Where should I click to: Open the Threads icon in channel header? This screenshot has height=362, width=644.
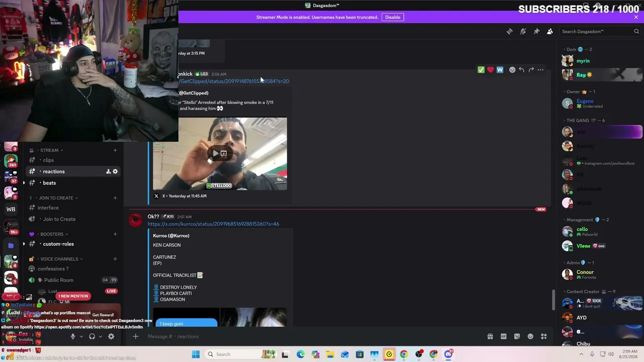coord(510,31)
